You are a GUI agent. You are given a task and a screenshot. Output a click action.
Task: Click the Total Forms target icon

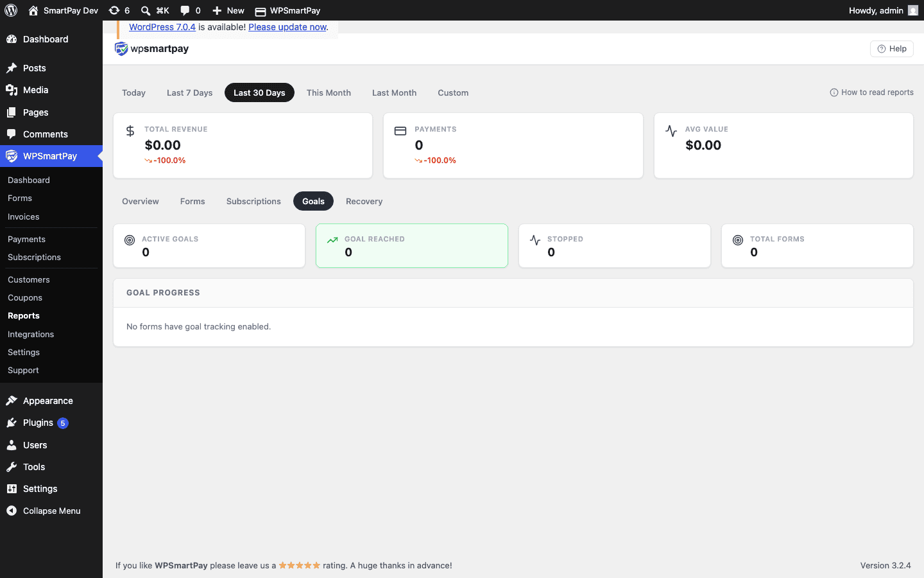pyautogui.click(x=738, y=240)
